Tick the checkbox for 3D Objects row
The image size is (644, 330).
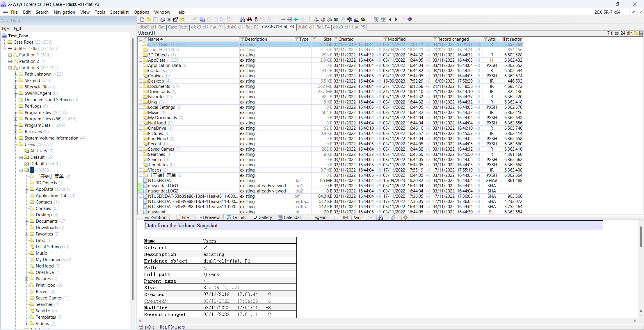pyautogui.click(x=140, y=55)
